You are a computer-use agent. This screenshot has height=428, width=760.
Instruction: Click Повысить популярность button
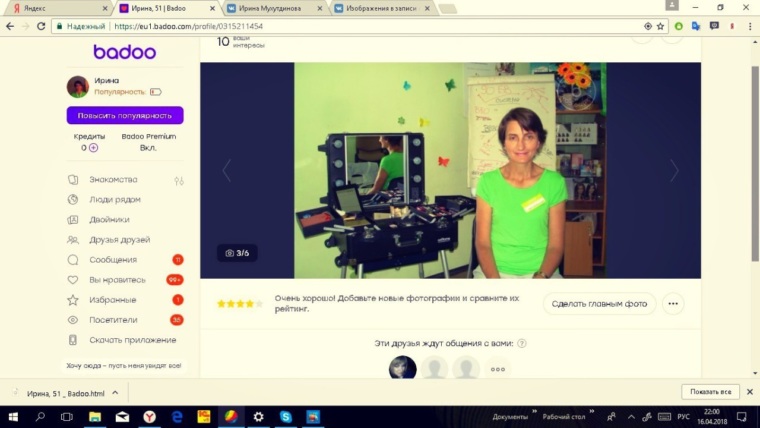pyautogui.click(x=125, y=115)
